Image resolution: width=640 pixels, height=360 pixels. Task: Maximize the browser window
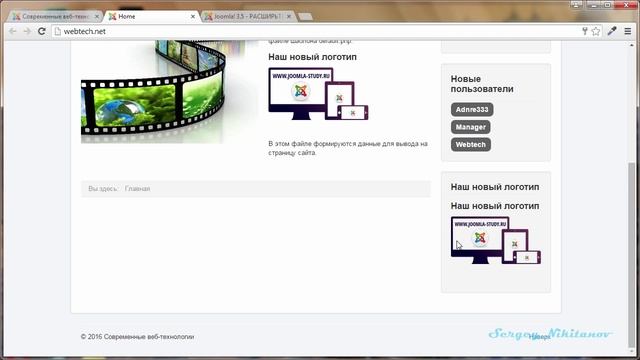pos(607,5)
